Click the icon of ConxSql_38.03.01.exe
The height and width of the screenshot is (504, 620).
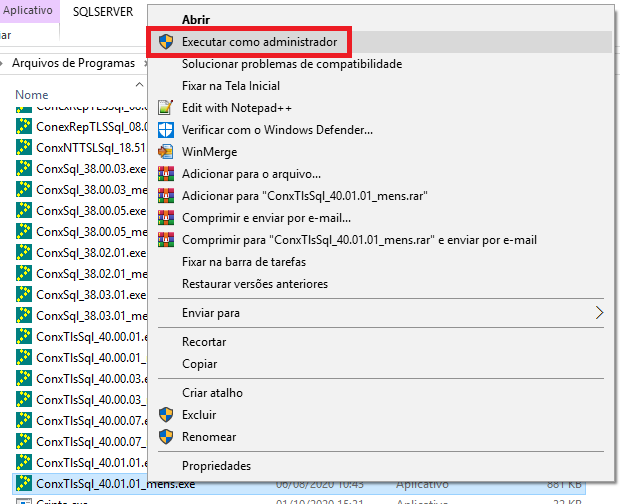pyautogui.click(x=24, y=294)
